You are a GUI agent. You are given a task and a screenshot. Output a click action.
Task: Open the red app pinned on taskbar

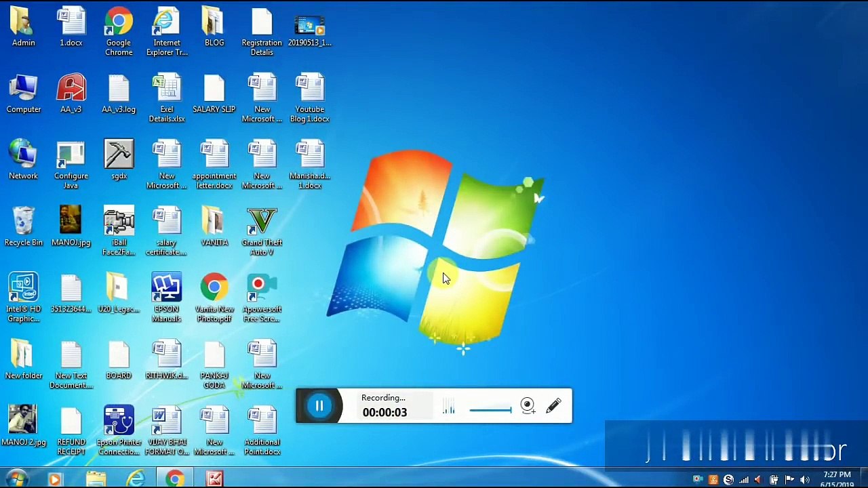coord(214,479)
